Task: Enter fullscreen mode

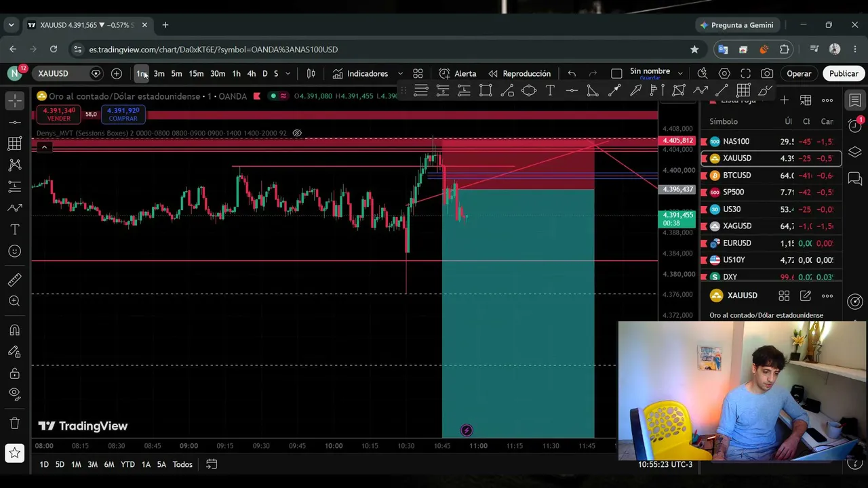Action: (746, 73)
